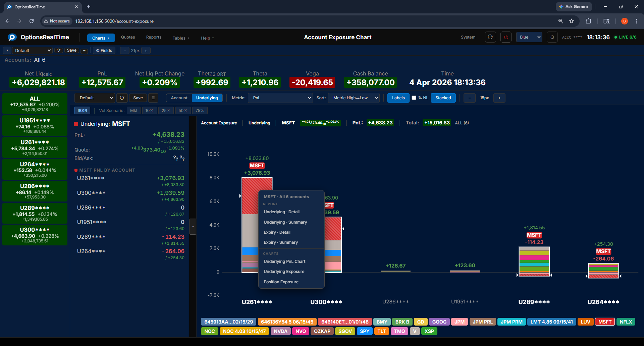Open the settings gear beside Blue theme
Screen dimensions: 644x346
point(552,37)
